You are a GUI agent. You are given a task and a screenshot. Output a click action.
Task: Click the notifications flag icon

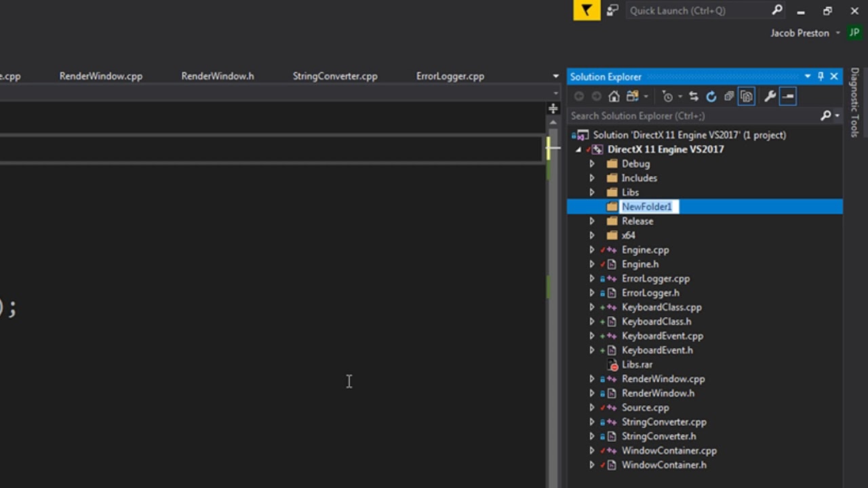click(587, 10)
